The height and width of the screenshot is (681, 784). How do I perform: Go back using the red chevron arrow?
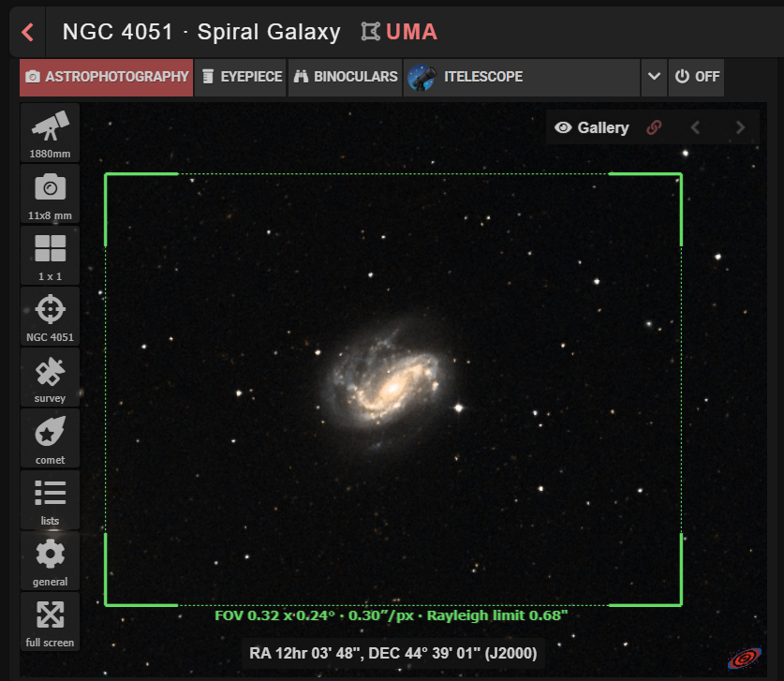(x=27, y=33)
